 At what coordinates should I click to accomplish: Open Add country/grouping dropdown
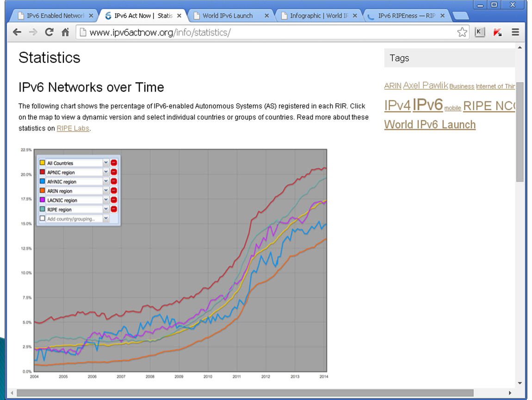click(106, 219)
